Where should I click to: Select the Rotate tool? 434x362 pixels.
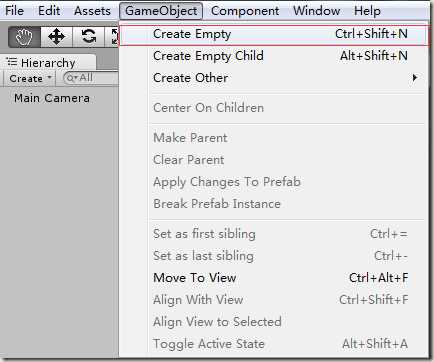(89, 37)
